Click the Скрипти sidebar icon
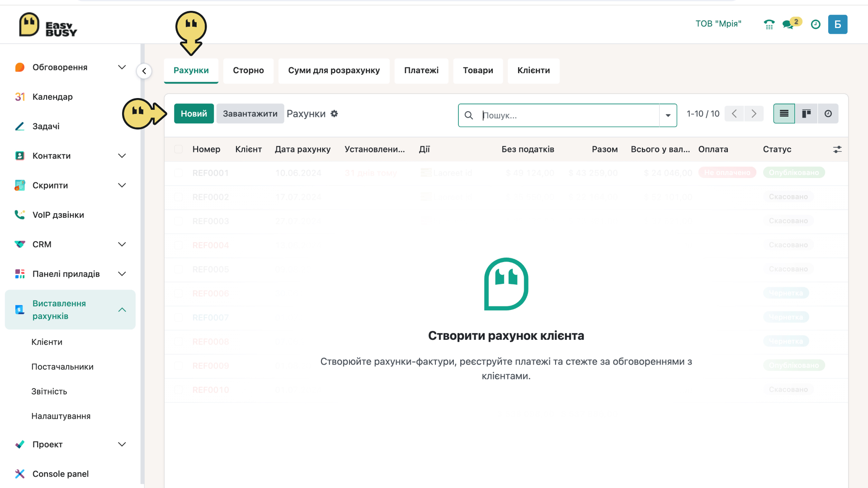This screenshot has width=868, height=488. 20,185
